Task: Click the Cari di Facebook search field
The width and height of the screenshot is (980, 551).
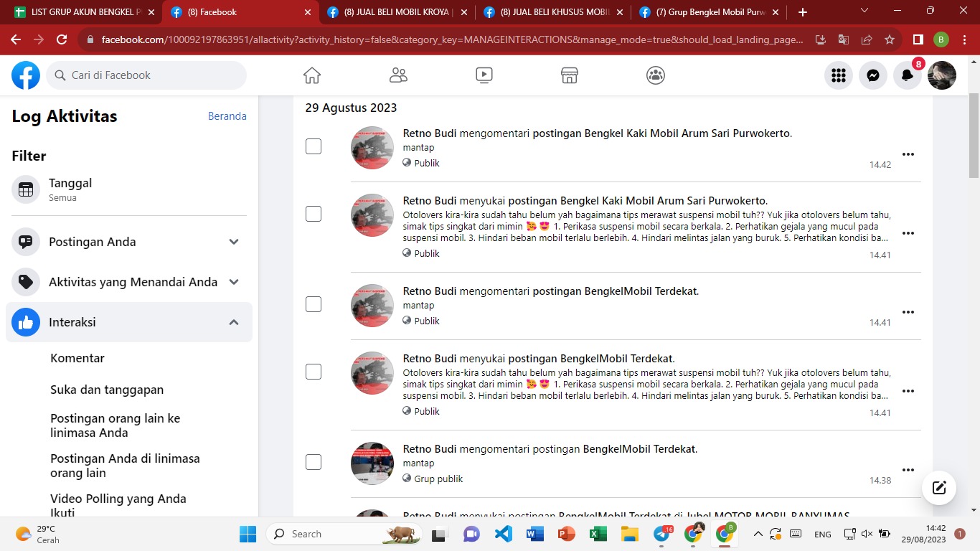Action: pos(146,75)
